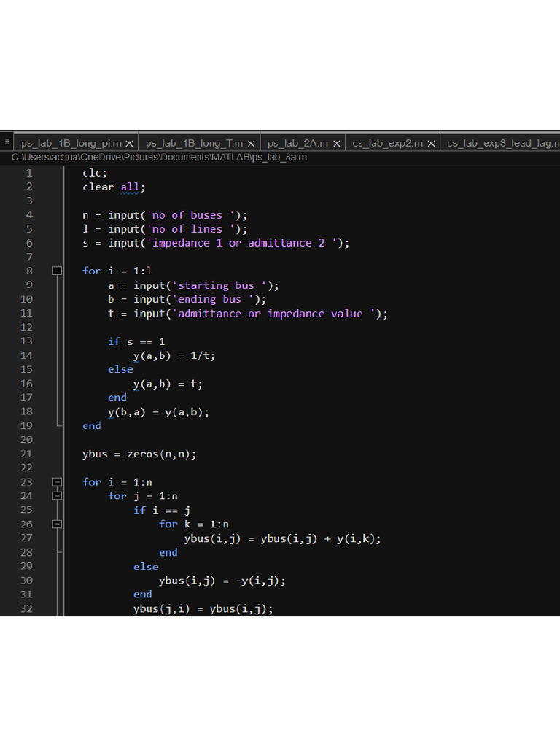Click 'y(b,a) = y(a,b);' on line 18
560x747 pixels.
(158, 412)
